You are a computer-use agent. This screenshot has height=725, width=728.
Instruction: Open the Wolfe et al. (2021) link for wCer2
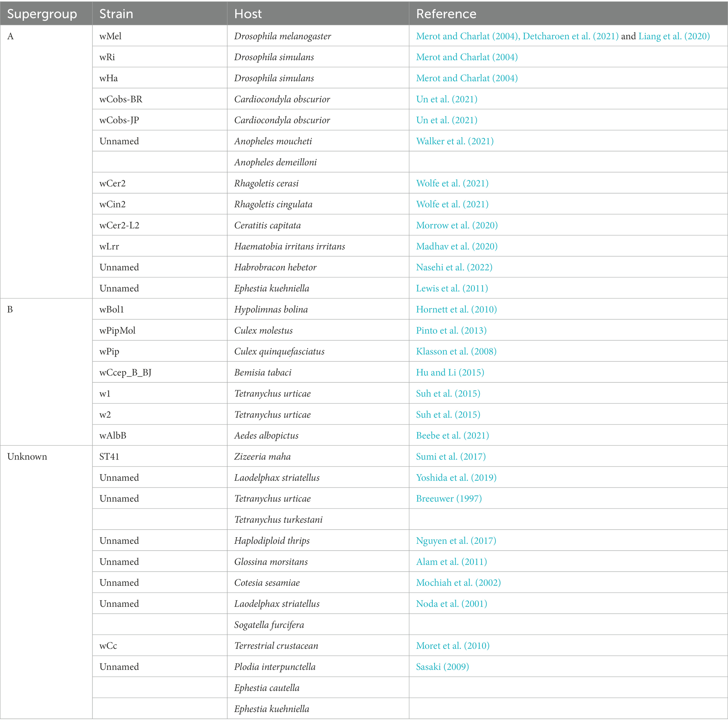click(452, 183)
